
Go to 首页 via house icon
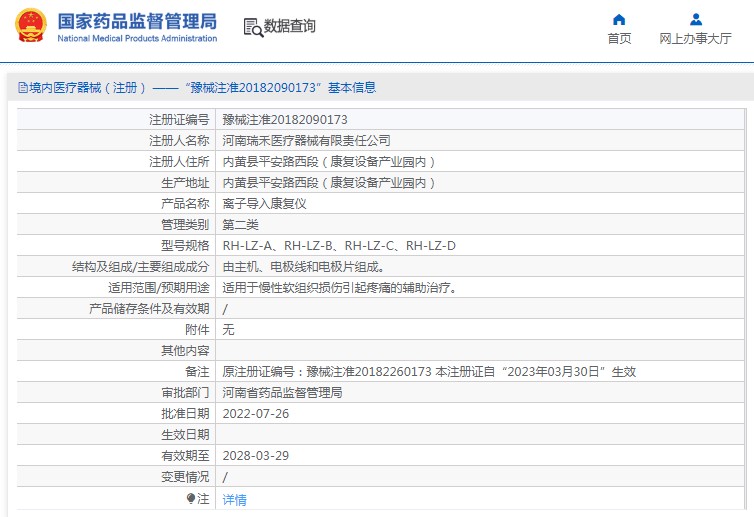coord(619,20)
